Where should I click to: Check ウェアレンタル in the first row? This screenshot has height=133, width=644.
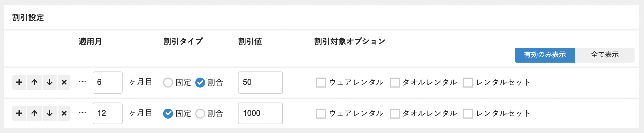321,83
